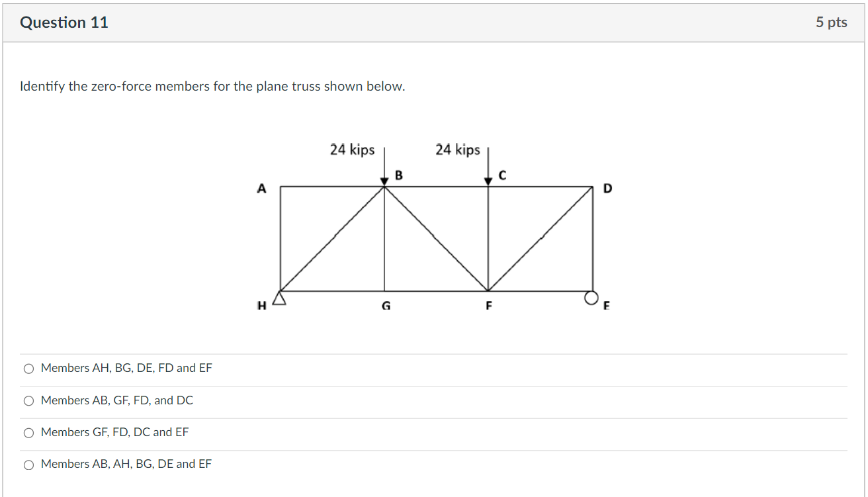868x497 pixels.
Task: Click node label D on the truss
Action: pyautogui.click(x=607, y=189)
